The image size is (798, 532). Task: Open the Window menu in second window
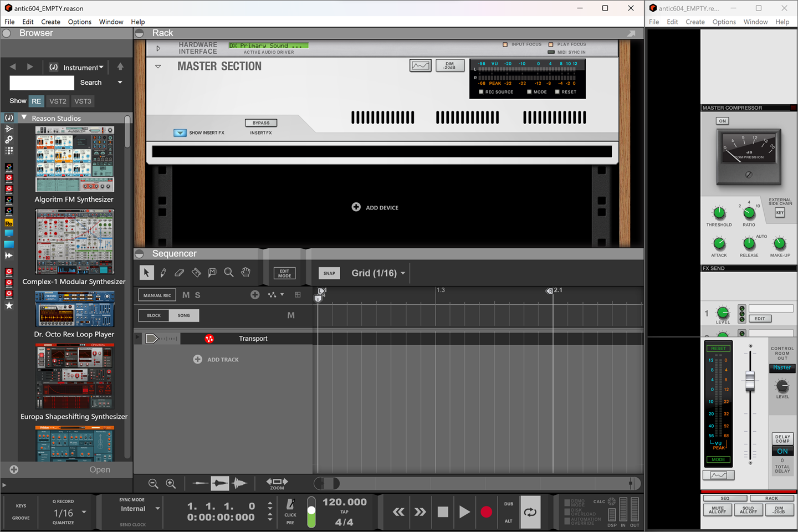click(x=755, y=22)
